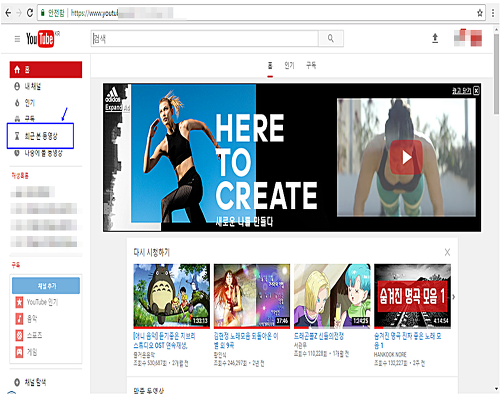Open the 숨겨진 명곡 모음 1 thumbnail
This screenshot has width=500, height=398.
pyautogui.click(x=412, y=296)
